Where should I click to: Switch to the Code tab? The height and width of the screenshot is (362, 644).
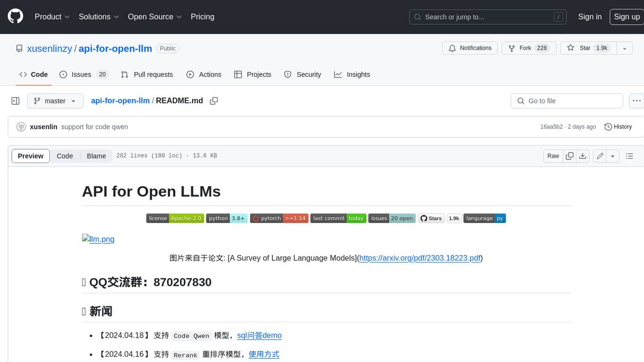(x=34, y=74)
